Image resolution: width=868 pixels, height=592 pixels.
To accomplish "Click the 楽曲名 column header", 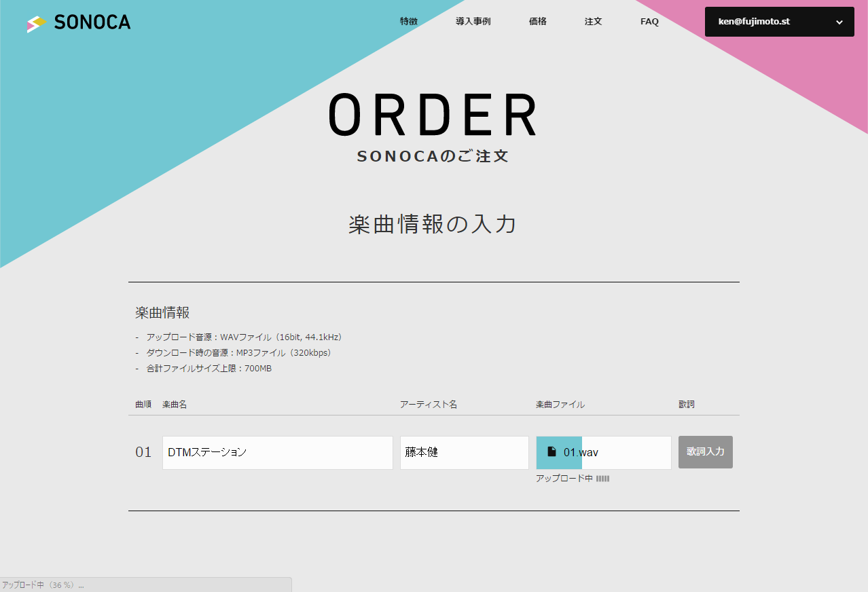I will tap(175, 405).
